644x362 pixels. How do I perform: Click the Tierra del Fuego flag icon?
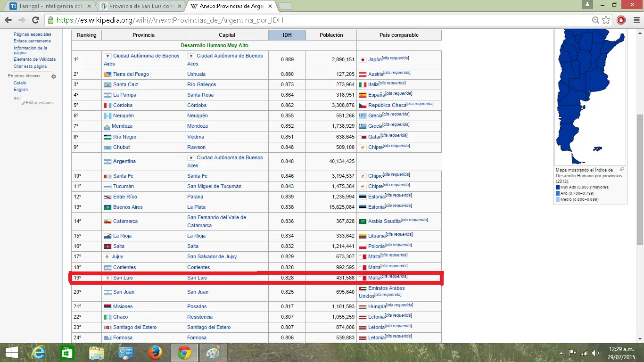coord(107,74)
